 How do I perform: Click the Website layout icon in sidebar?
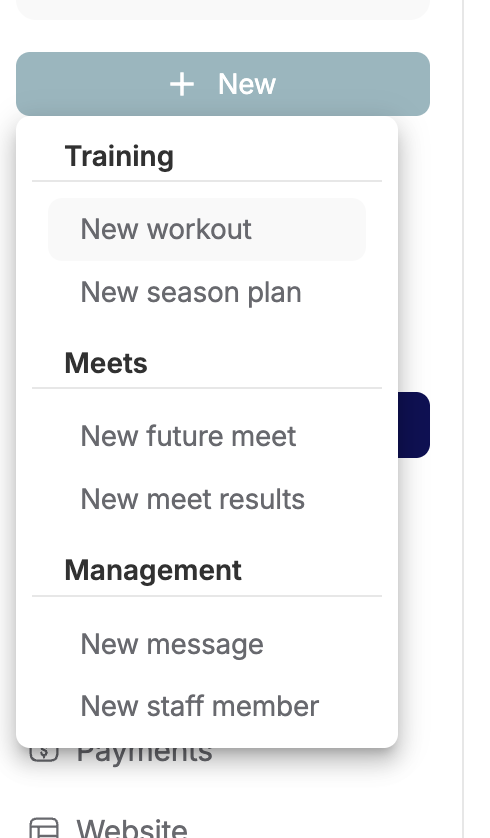point(44,828)
